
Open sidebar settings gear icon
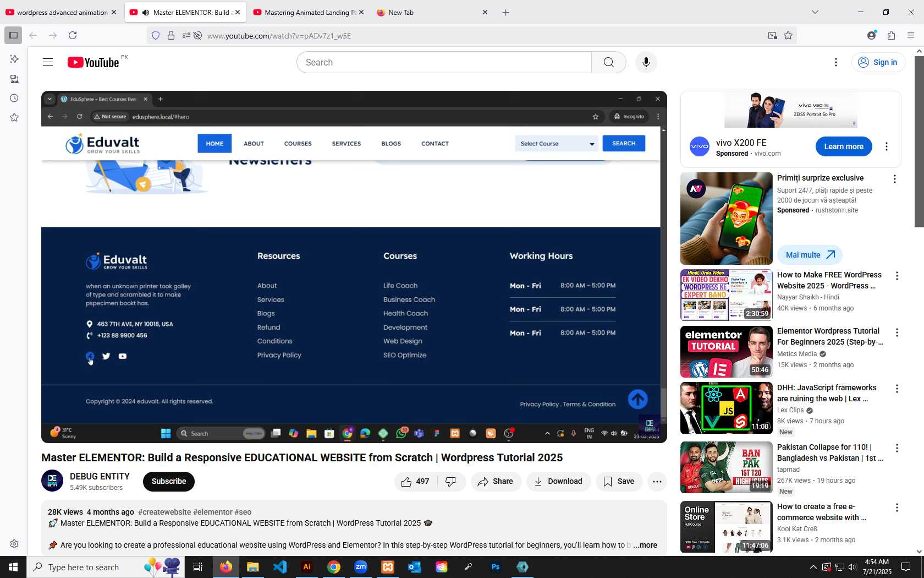(14, 544)
